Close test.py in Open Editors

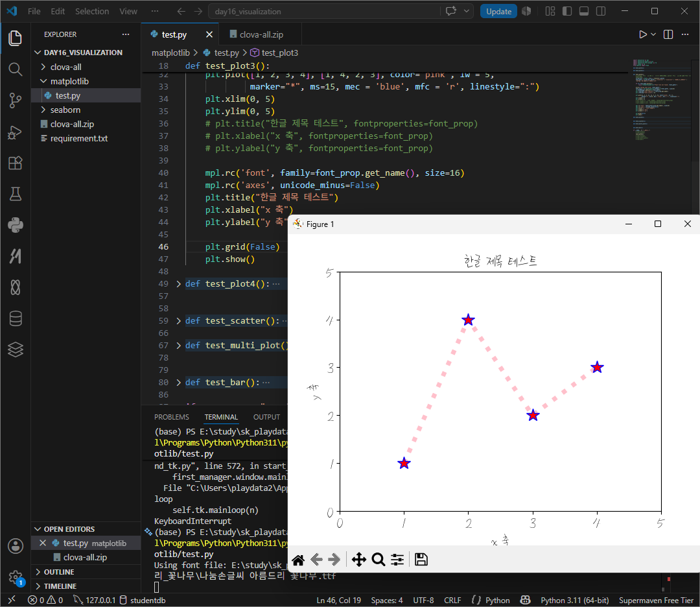pos(43,543)
